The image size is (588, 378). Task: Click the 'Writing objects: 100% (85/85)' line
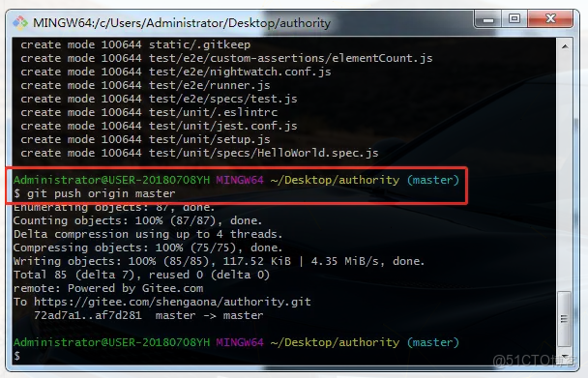pos(219,261)
